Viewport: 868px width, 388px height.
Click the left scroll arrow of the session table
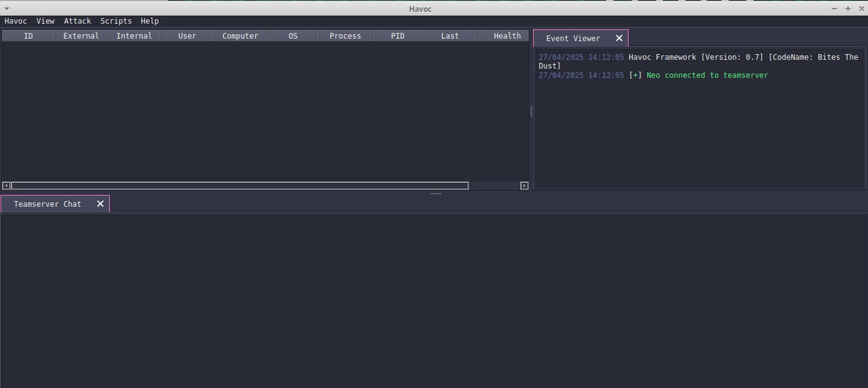tap(6, 185)
